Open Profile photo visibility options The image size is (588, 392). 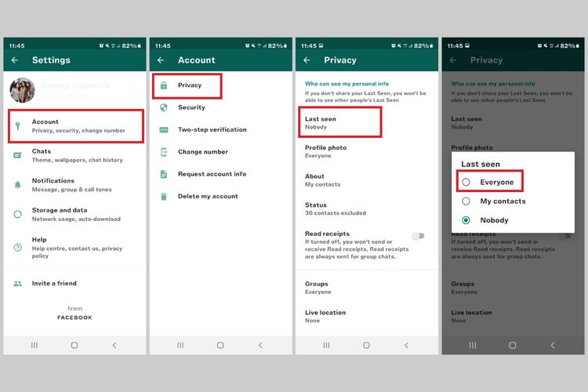(325, 151)
